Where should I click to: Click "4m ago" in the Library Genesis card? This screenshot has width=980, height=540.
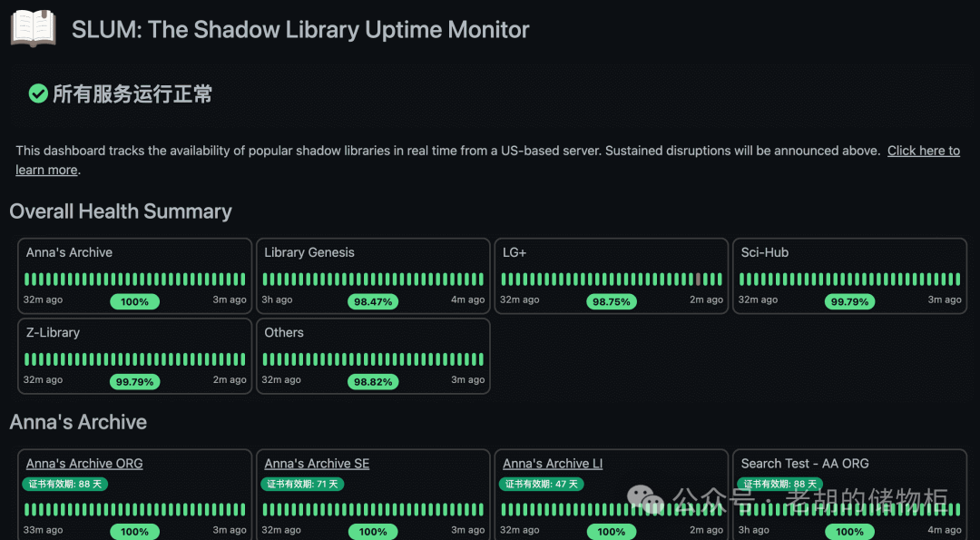coord(468,300)
